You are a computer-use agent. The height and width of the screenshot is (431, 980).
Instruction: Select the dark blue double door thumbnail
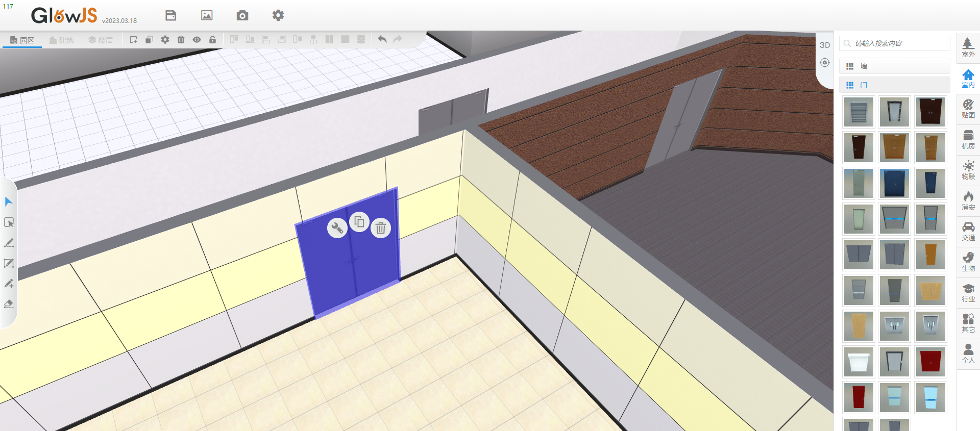click(894, 183)
